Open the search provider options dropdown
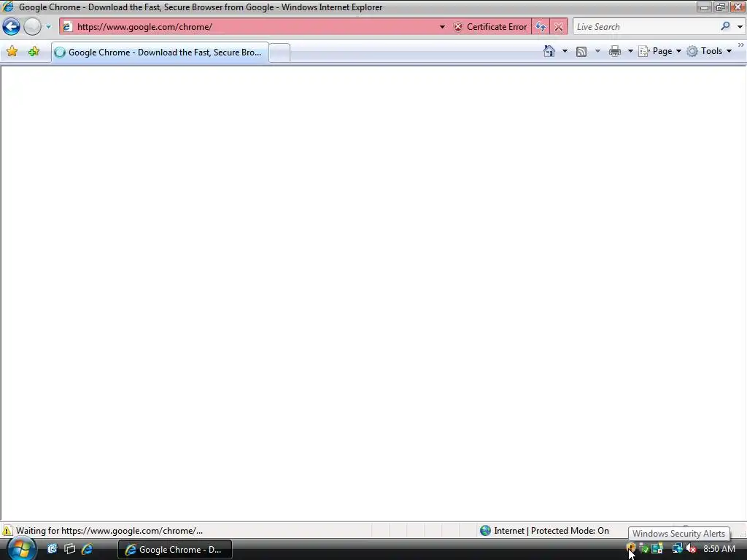747x560 pixels. pyautogui.click(x=740, y=27)
